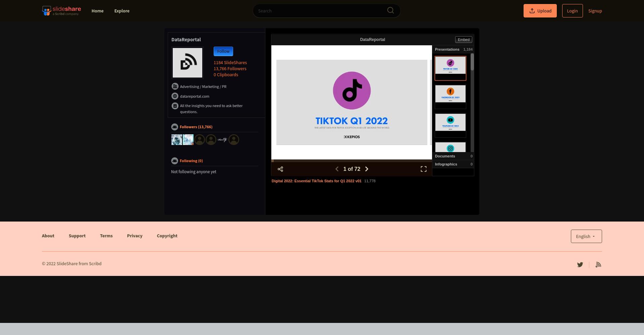Go to the next slide
Screen dimensions: 644x335
(x=367, y=169)
